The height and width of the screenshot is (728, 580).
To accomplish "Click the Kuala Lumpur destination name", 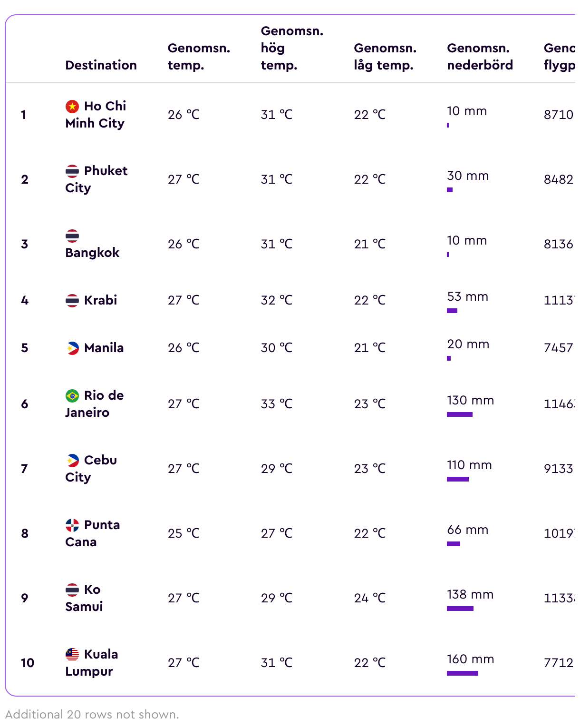I will [92, 663].
